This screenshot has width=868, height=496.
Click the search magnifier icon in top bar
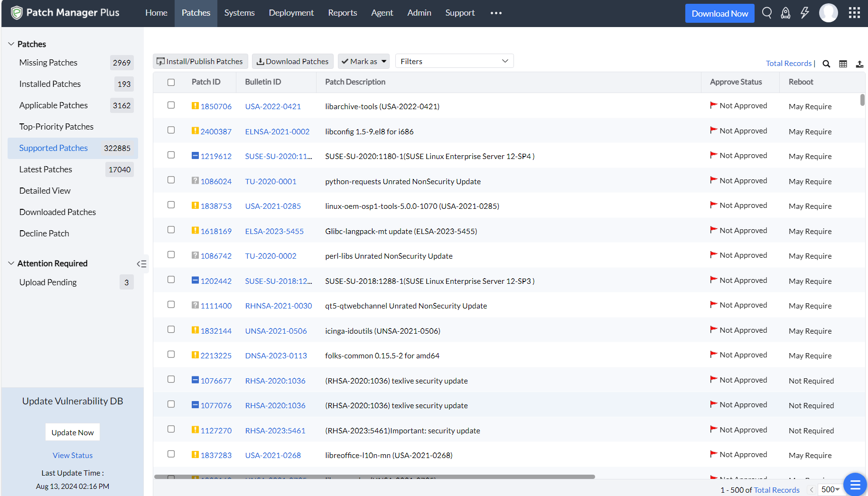(766, 13)
